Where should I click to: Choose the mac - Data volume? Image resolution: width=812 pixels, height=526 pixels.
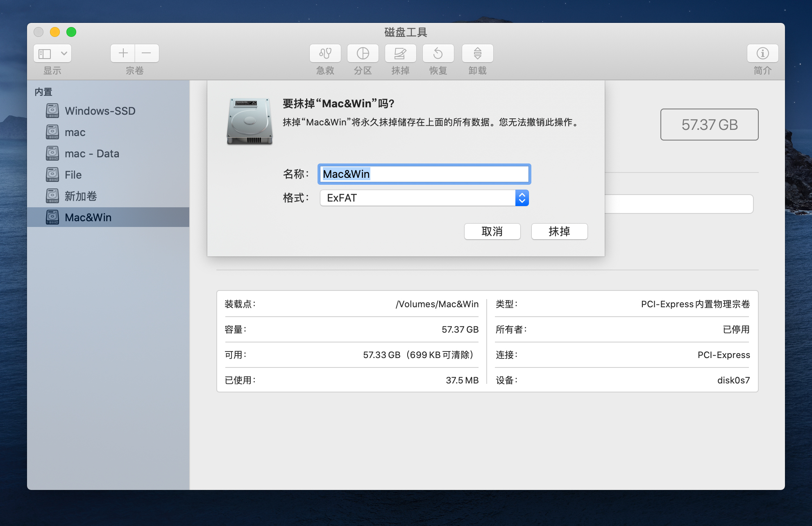click(92, 154)
